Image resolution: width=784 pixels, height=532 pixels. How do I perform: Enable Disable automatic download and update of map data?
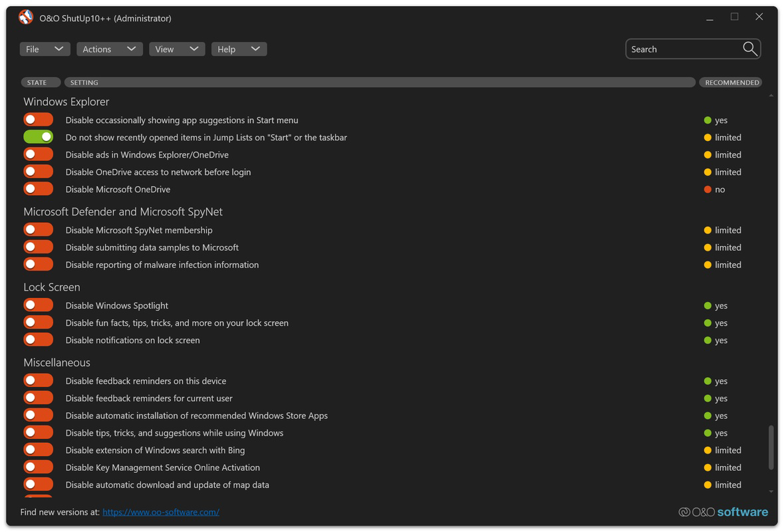click(x=38, y=485)
